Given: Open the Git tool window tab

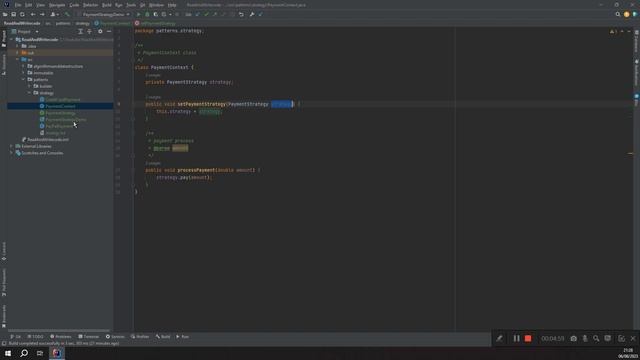Looking at the screenshot, I should tap(16, 337).
